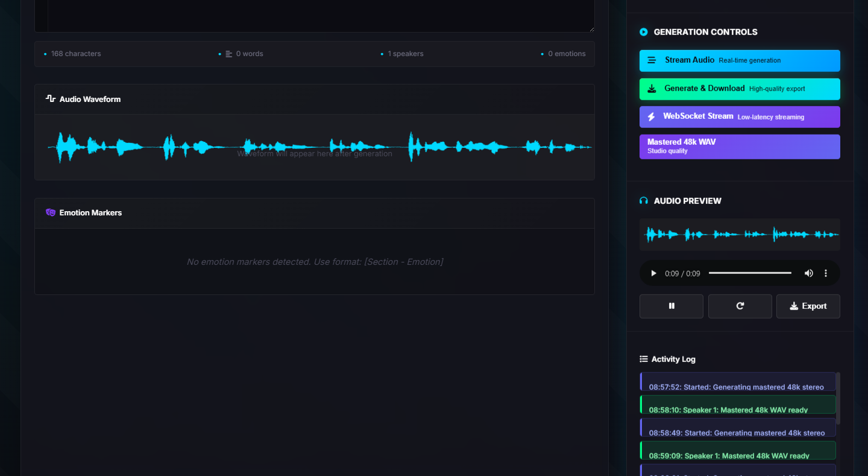This screenshot has width=868, height=476.
Task: Click the theater masks icon next to Emotion Markers
Action: point(51,212)
